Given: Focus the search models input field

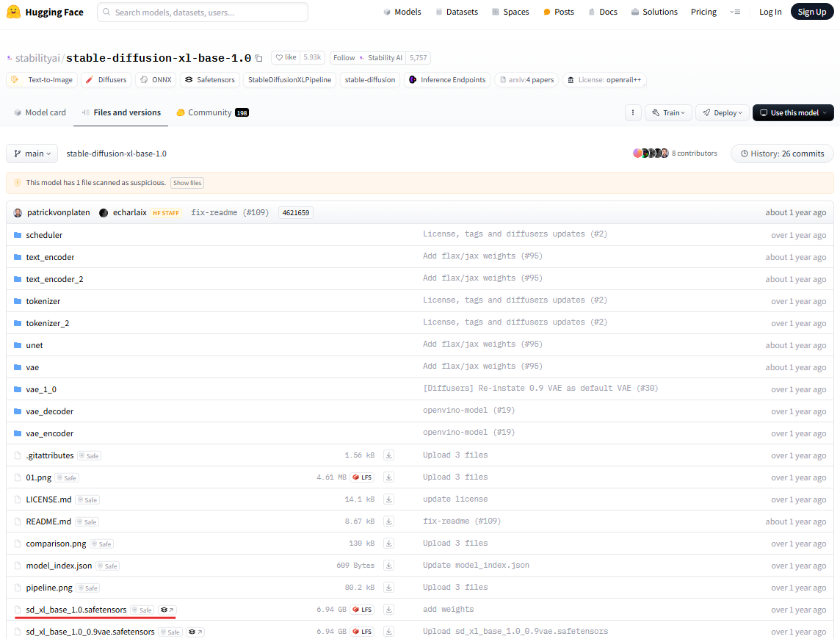Looking at the screenshot, I should click(x=203, y=12).
